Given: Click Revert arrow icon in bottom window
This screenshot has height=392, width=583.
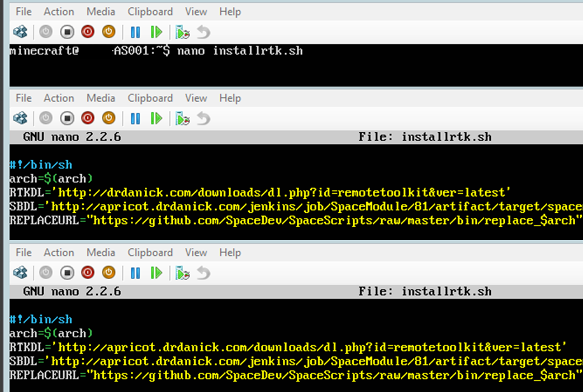Looking at the screenshot, I should click(203, 274).
